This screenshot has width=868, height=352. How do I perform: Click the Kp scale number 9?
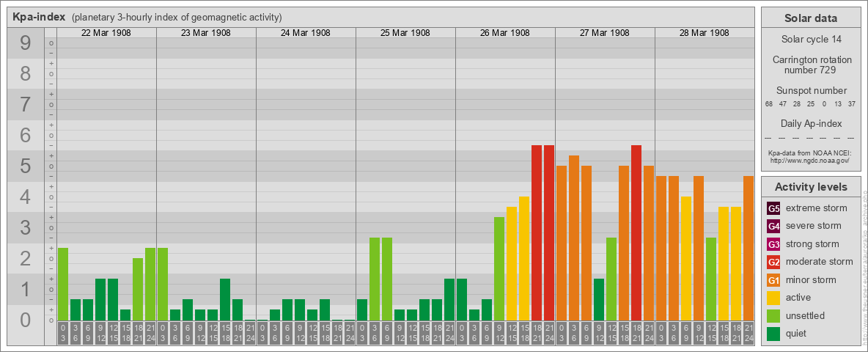[x=26, y=43]
